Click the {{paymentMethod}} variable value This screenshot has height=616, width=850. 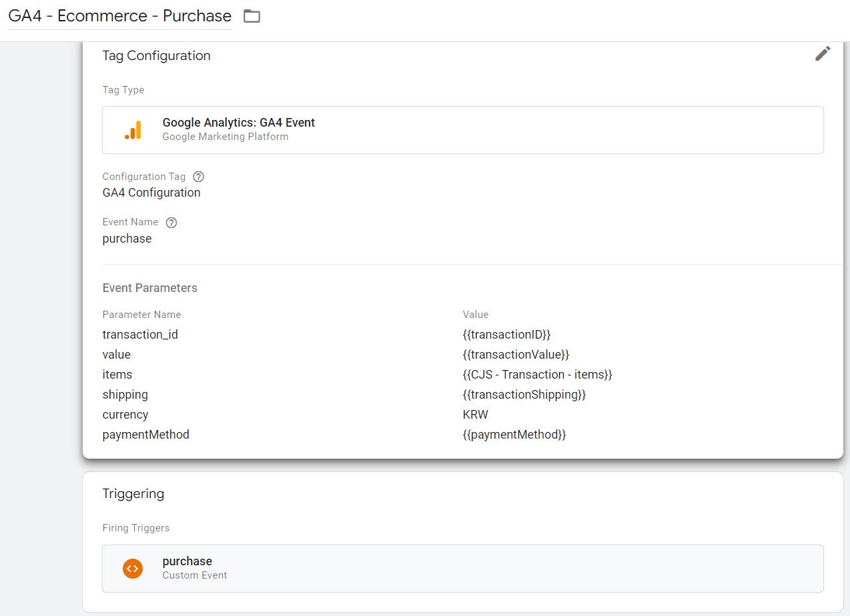point(514,435)
